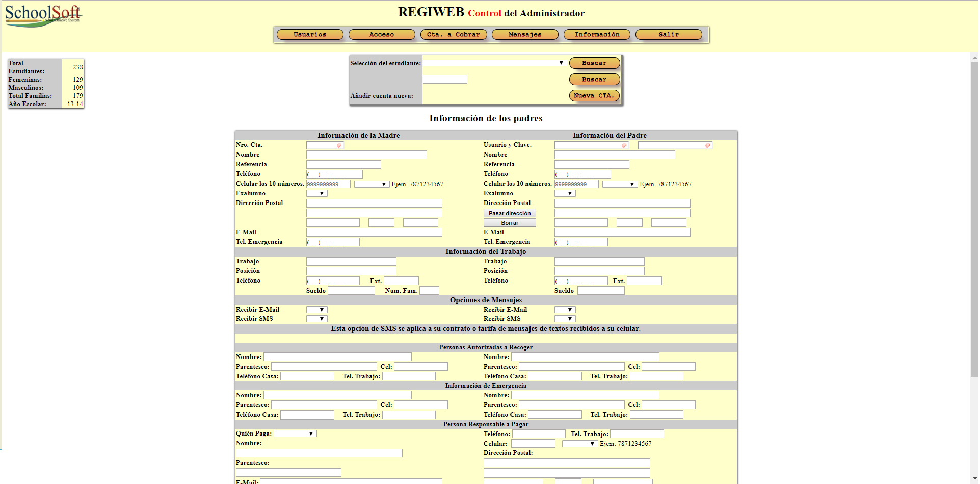Click the SchoolSoft logo

(44, 16)
